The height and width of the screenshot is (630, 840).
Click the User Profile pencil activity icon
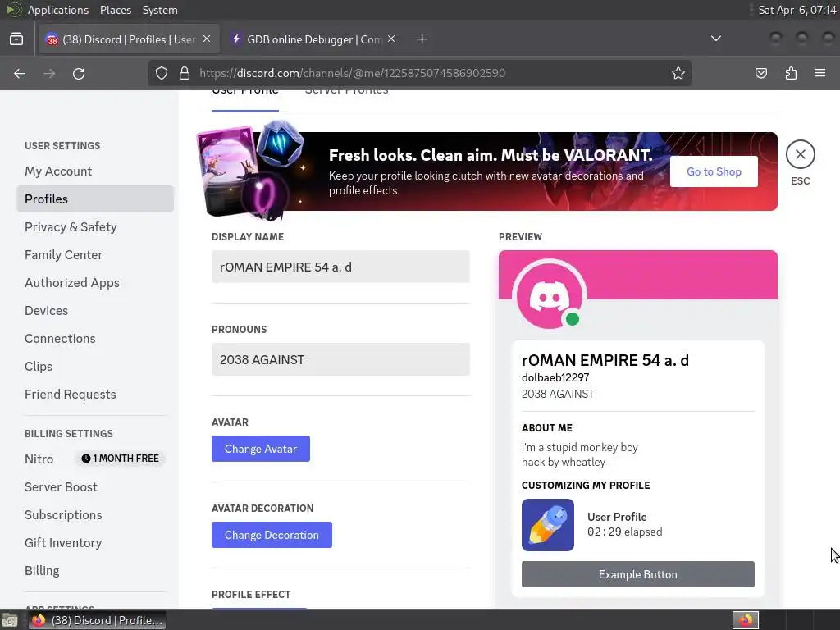pos(547,525)
